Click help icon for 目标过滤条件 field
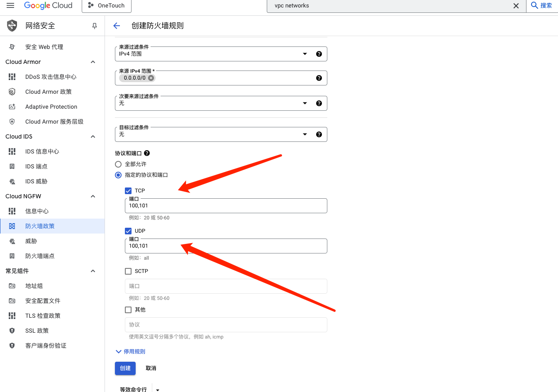Screen dimensions: 558x392 (319, 134)
